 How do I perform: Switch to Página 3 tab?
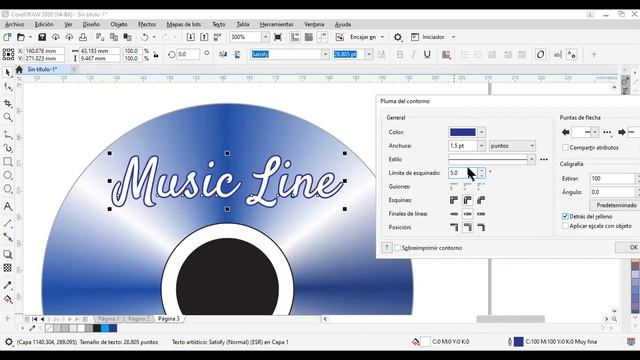click(x=169, y=319)
